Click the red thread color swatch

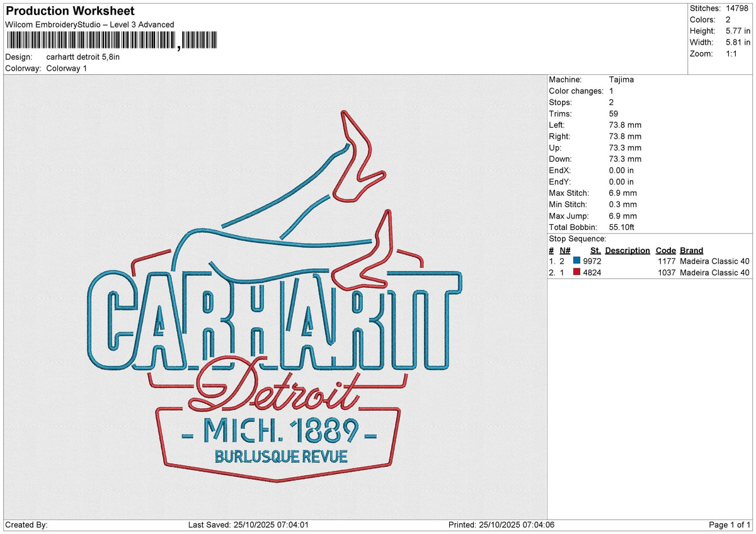576,272
